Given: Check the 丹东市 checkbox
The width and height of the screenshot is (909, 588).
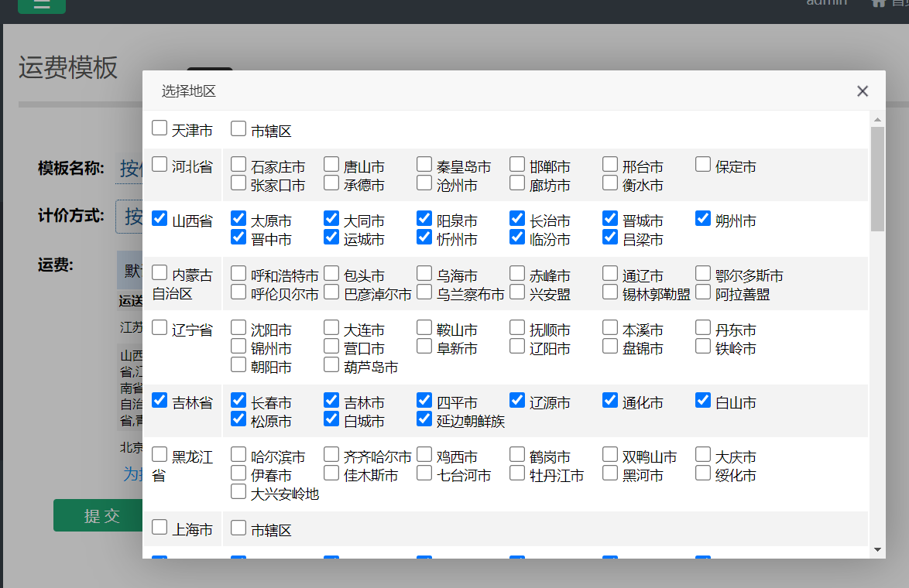Looking at the screenshot, I should (x=702, y=327).
